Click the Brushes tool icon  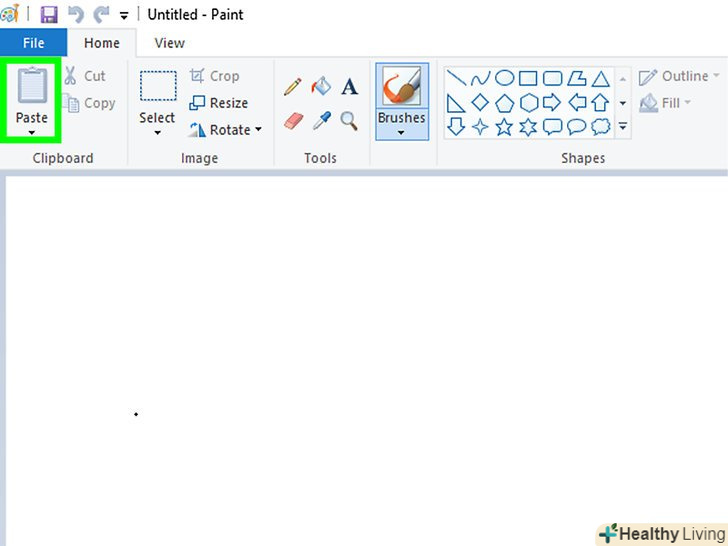[402, 86]
